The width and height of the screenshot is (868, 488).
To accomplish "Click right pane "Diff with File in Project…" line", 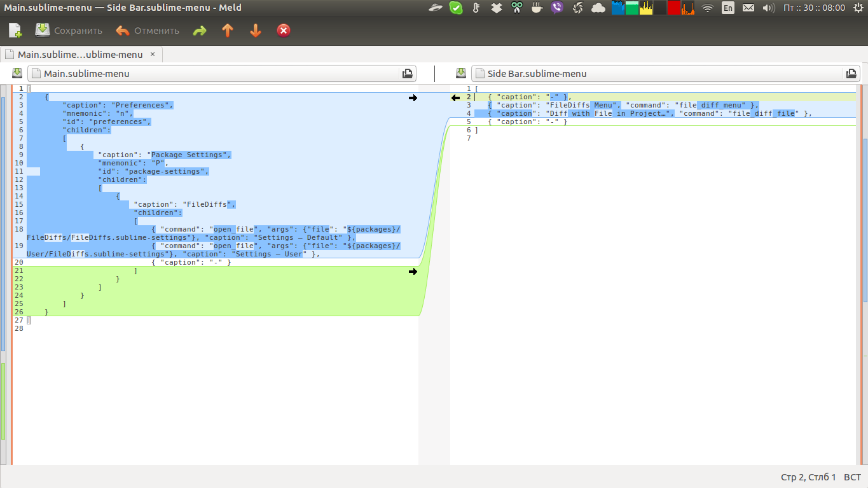I will [650, 113].
